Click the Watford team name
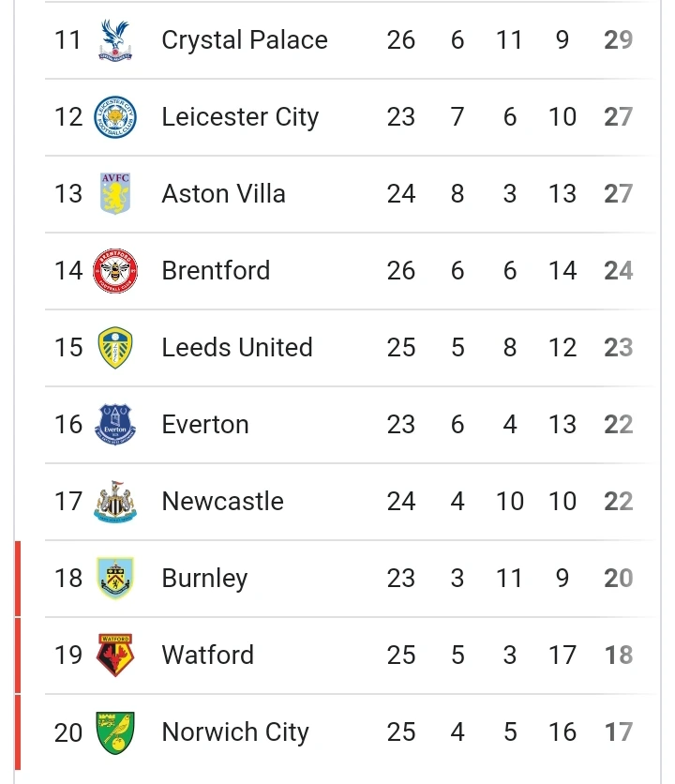 pos(208,655)
